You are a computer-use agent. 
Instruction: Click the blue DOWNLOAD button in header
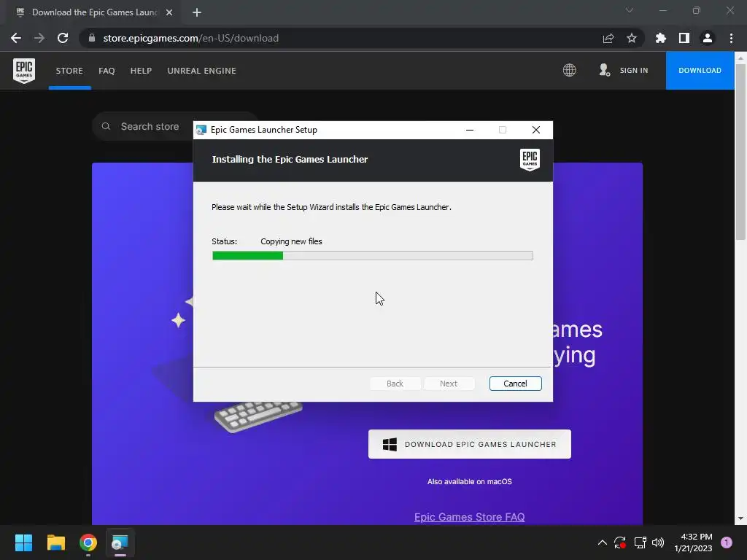tap(700, 71)
